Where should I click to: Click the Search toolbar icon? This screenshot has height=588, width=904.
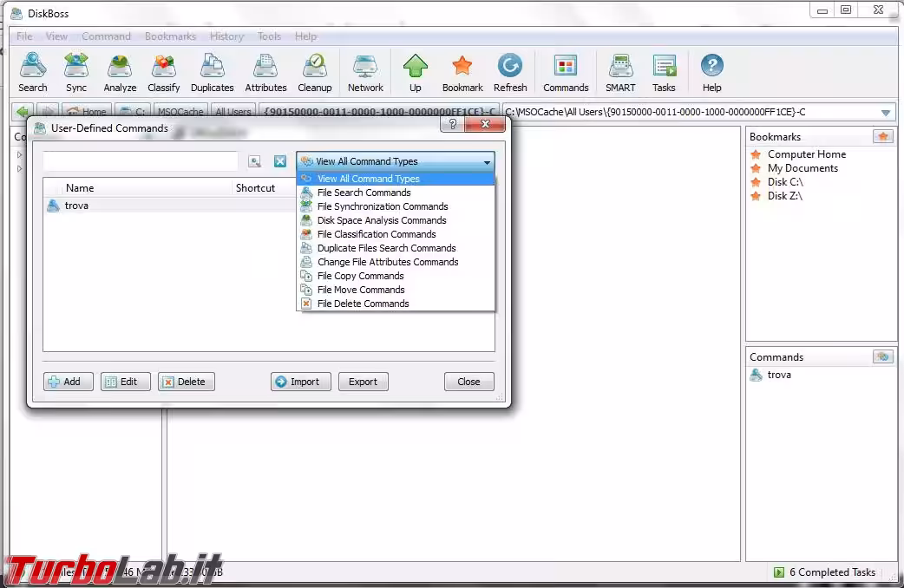click(33, 72)
